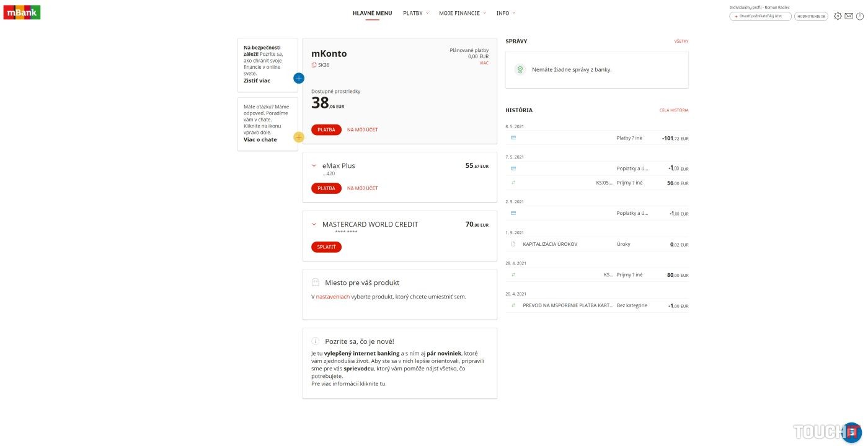Open the CELÁ HISTÓRIA link
This screenshot has height=446, width=868.
click(x=674, y=110)
